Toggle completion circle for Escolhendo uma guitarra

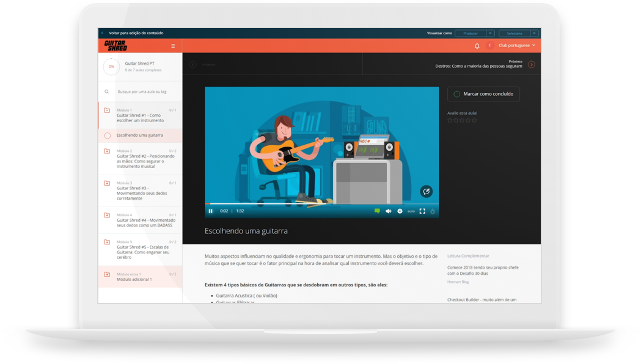[x=108, y=136]
